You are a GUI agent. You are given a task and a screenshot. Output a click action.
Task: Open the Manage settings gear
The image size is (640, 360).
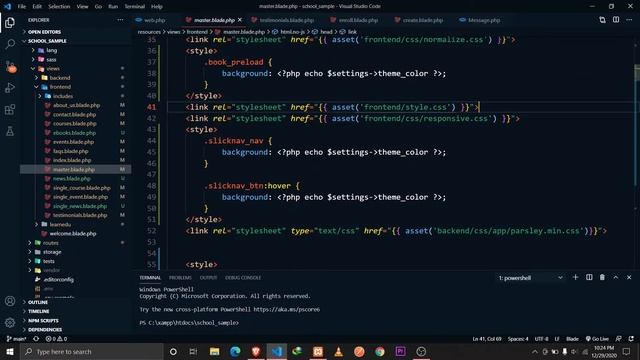pos(10,322)
